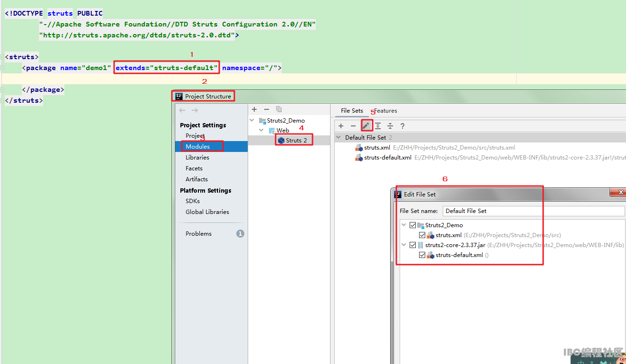Click the namespace="/" attribute in editor
The height and width of the screenshot is (364, 626).
(x=250, y=68)
